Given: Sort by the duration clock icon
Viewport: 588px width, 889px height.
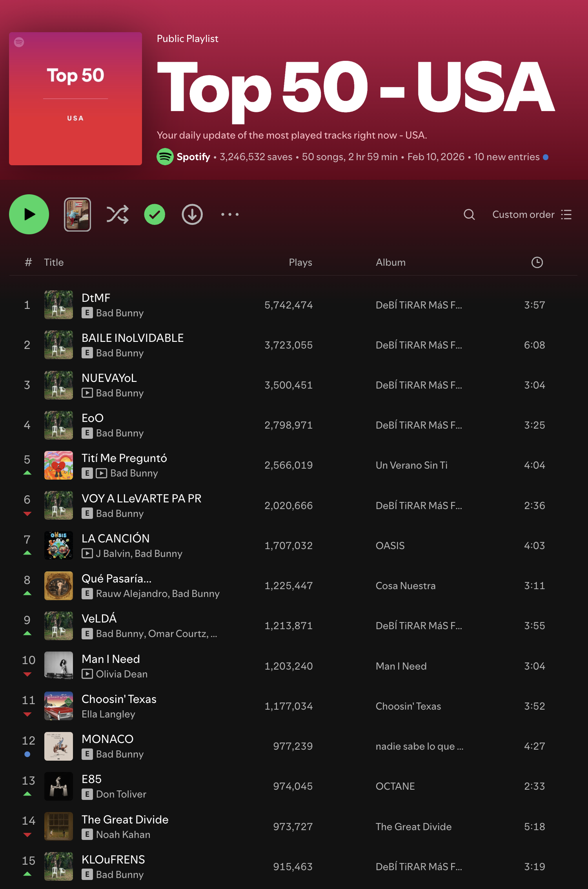Looking at the screenshot, I should (537, 262).
